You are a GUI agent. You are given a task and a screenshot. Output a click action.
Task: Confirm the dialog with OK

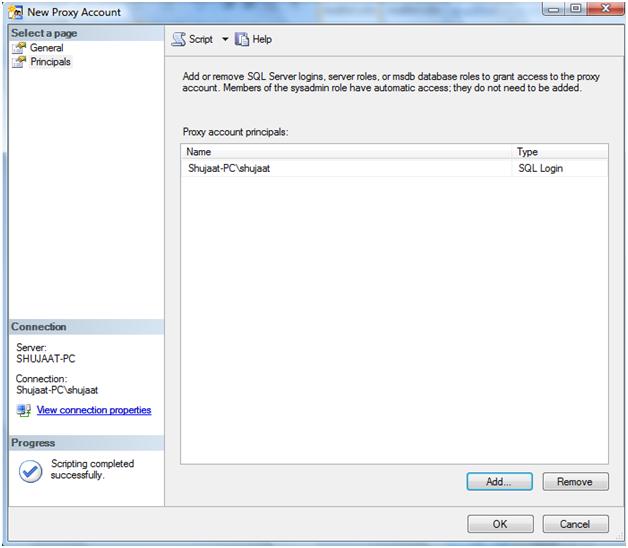(500, 524)
